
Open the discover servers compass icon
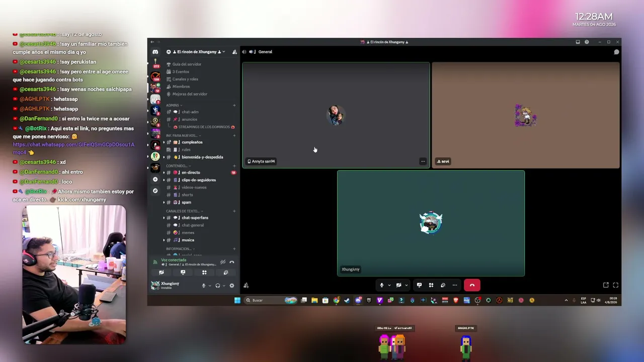pyautogui.click(x=155, y=191)
